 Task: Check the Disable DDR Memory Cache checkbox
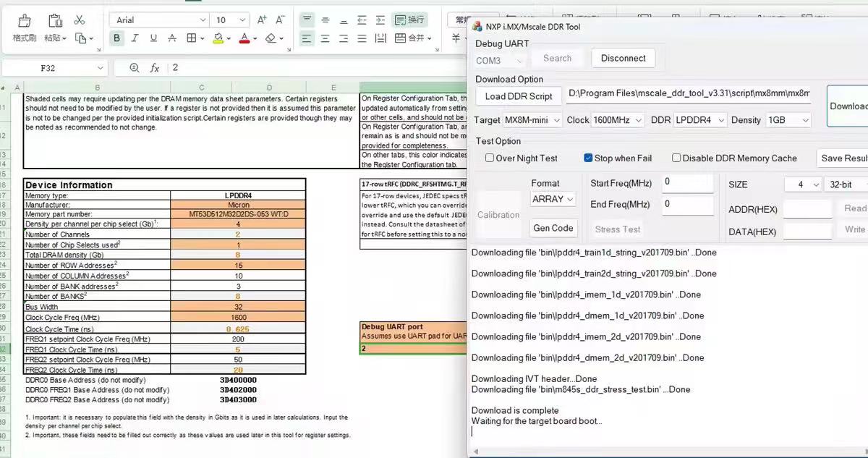676,158
